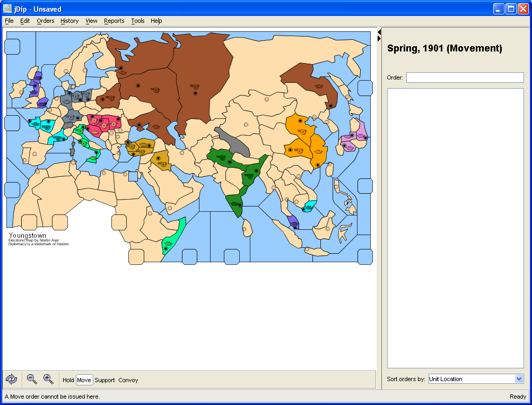Screen dimensions: 532x405
Task: Select mint green fleet in East Africa (Somalia)
Action: click(168, 243)
